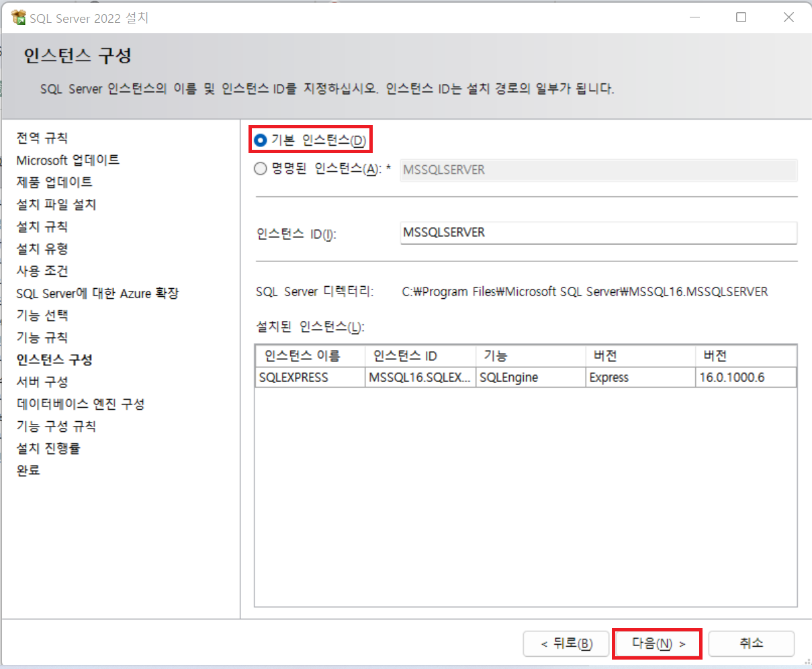Open the 설치 파일 설치 step

click(x=56, y=204)
